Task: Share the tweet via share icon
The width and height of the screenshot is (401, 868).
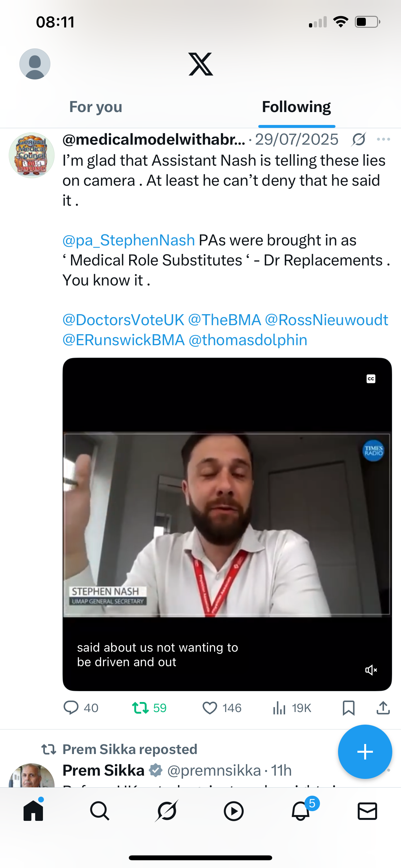Action: 383,708
